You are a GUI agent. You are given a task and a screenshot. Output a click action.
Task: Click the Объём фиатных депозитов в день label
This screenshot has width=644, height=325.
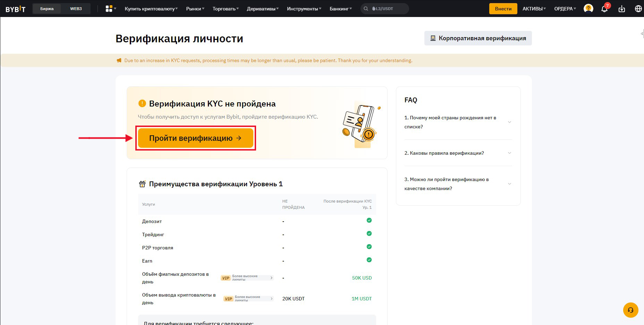(x=176, y=278)
